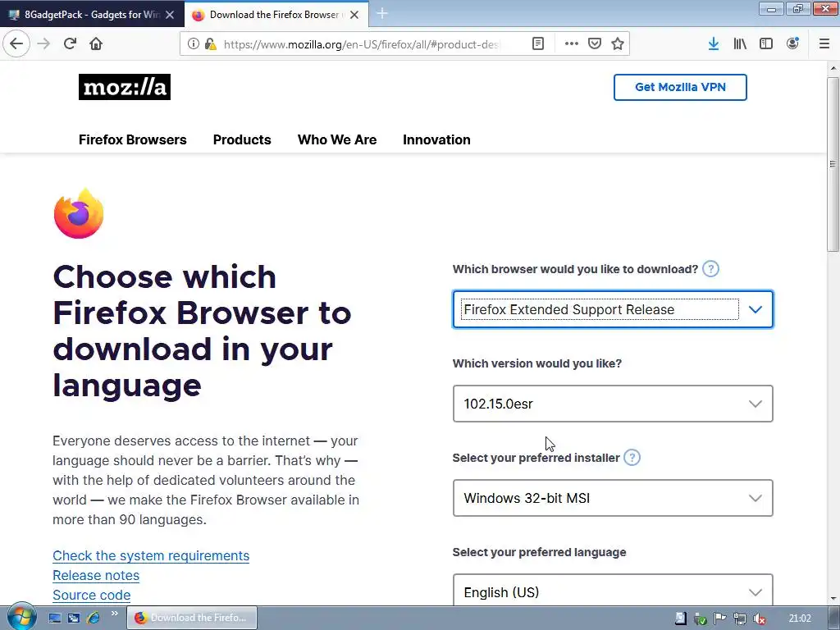Toggle Reader View in address bar
Image resolution: width=840 pixels, height=630 pixels.
(538, 44)
